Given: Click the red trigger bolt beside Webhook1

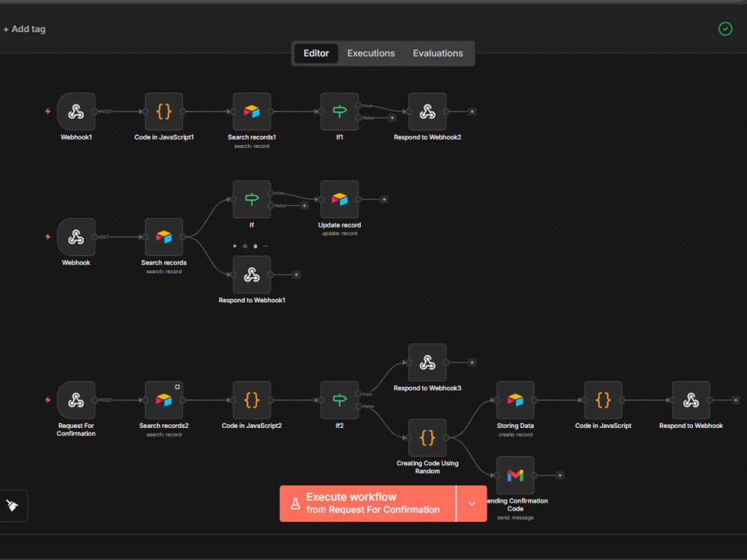Looking at the screenshot, I should (x=48, y=111).
